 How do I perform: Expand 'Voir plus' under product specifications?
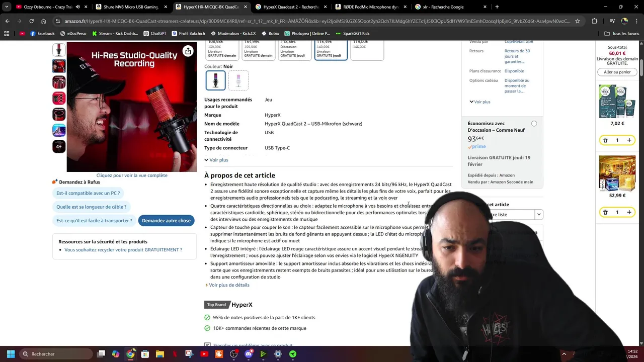click(216, 160)
